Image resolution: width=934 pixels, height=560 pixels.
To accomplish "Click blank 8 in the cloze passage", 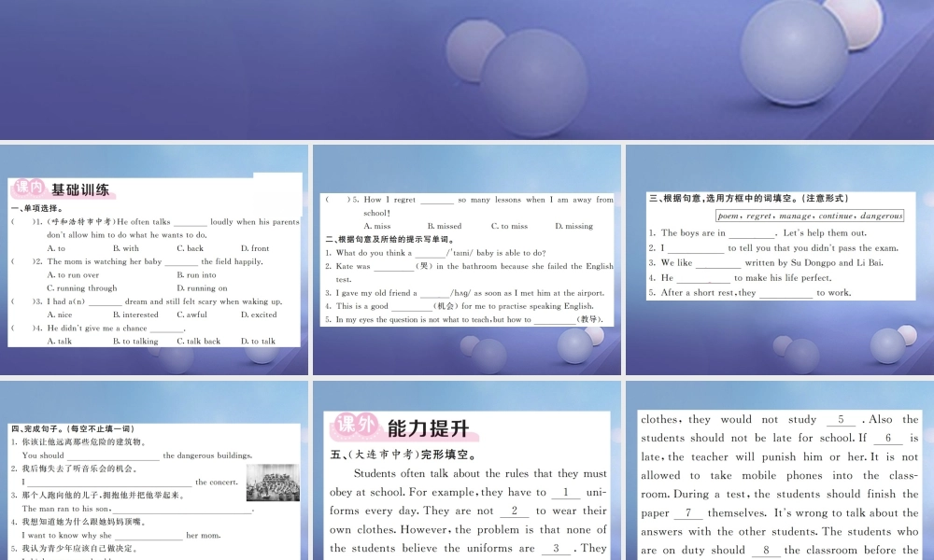I will click(766, 551).
